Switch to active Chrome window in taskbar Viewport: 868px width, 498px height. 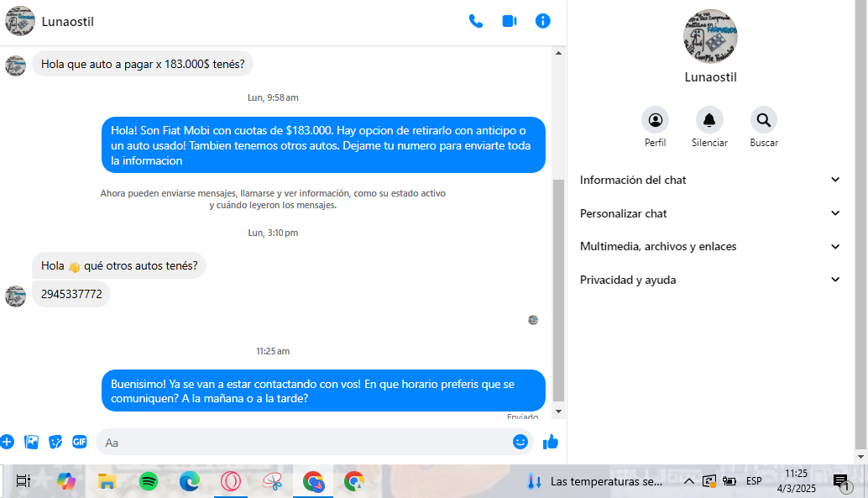tap(313, 481)
